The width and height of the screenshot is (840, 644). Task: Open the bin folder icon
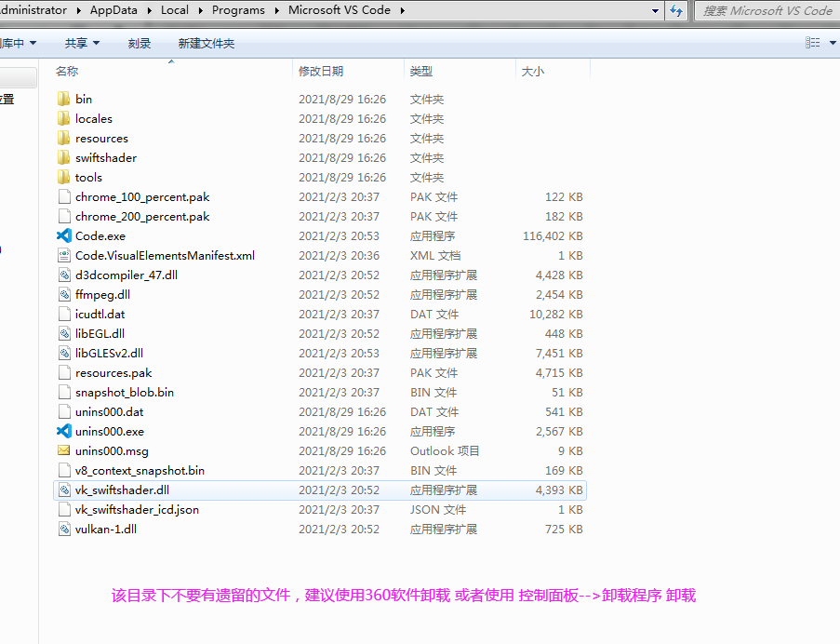(65, 99)
